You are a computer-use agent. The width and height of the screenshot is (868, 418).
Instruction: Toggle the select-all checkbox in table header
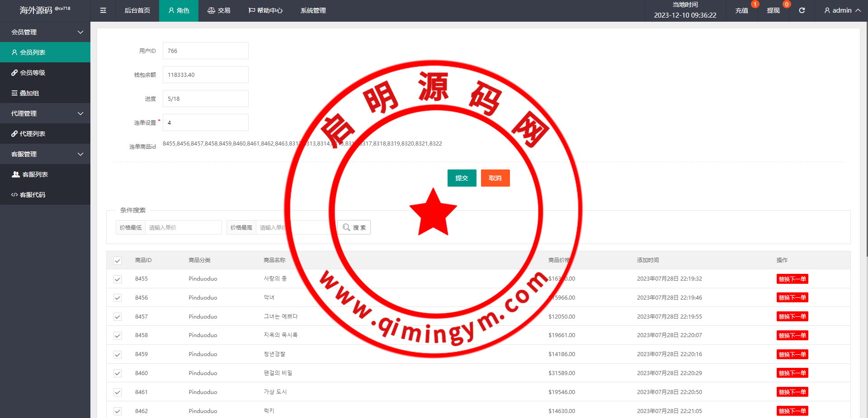click(x=118, y=261)
